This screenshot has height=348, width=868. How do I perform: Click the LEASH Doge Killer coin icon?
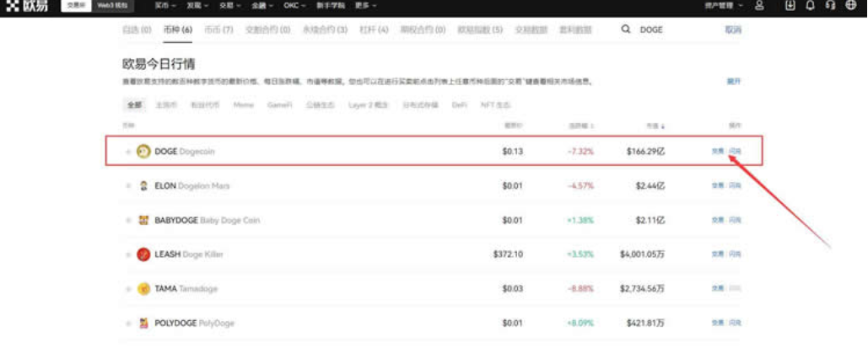click(x=143, y=254)
